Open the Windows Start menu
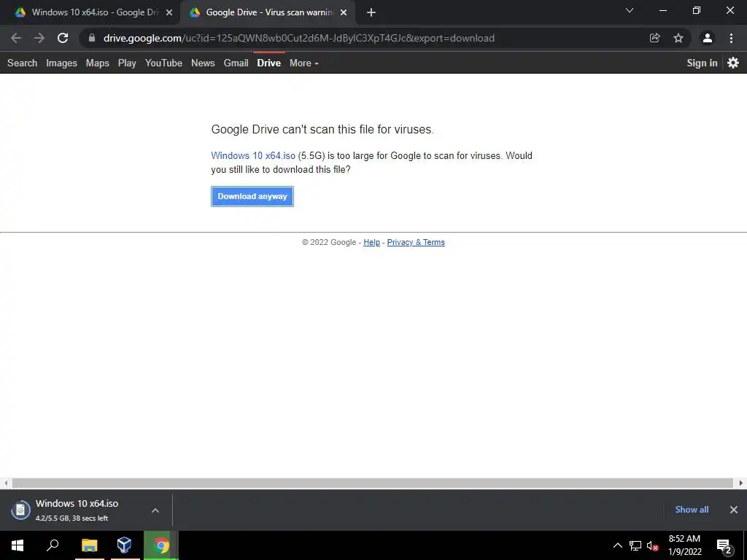The height and width of the screenshot is (560, 747). 18,545
